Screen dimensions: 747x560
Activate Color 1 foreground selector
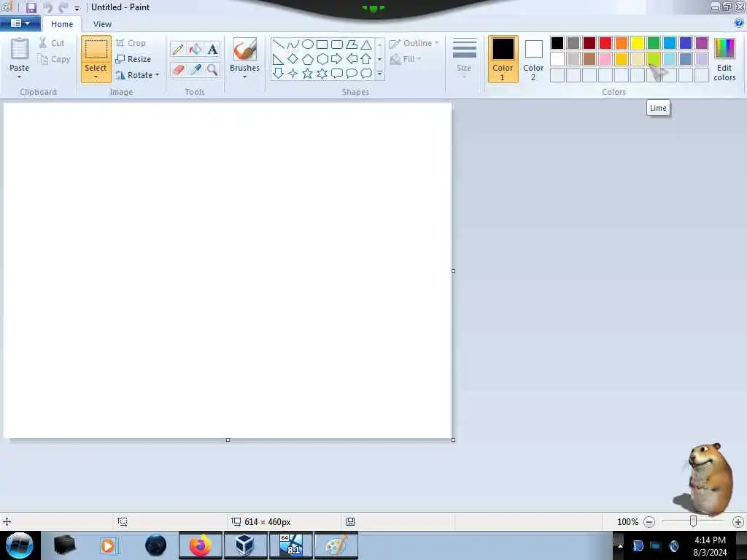[x=503, y=59]
